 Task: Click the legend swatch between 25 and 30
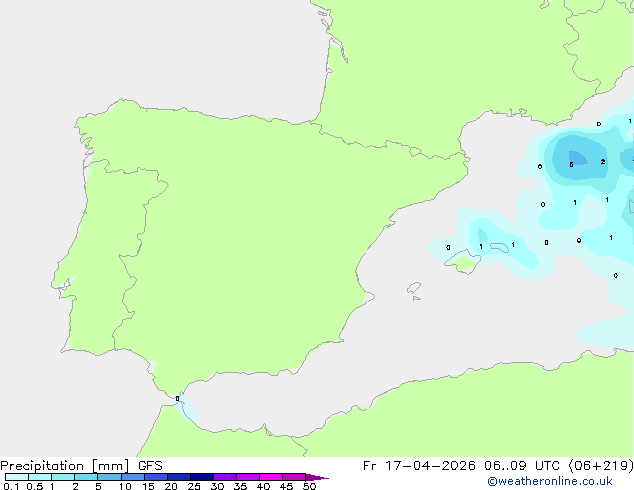[x=202, y=477]
